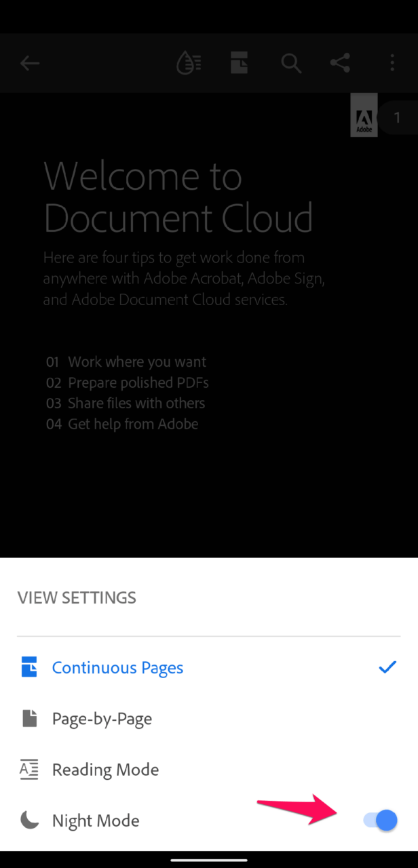The image size is (418, 868).
Task: Tap the Adobe page thumbnail preview
Action: tap(364, 115)
